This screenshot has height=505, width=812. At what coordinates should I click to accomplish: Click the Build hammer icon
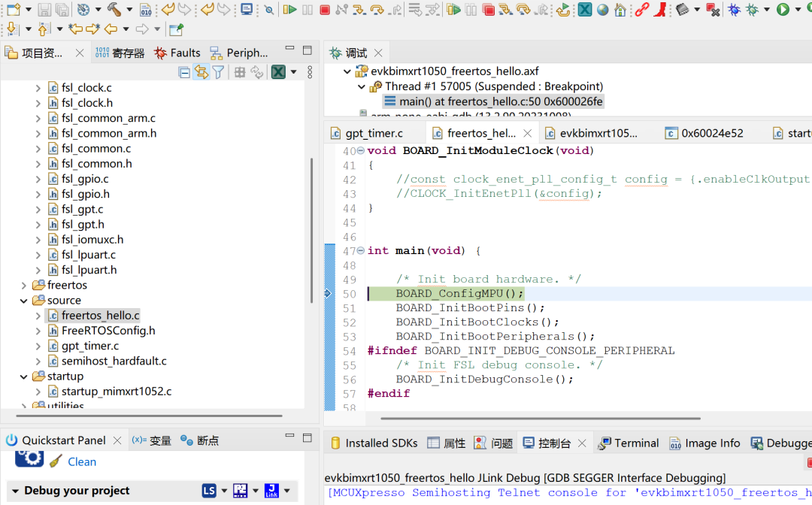tap(114, 9)
